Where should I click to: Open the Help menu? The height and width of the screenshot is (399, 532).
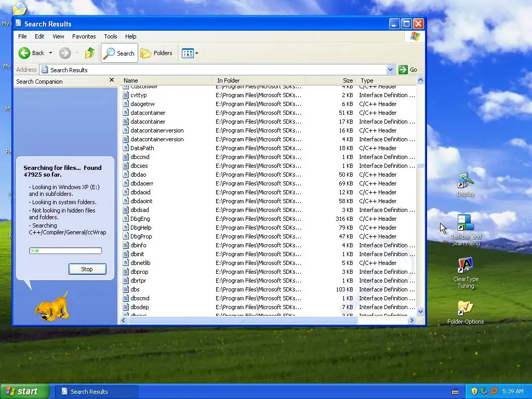pos(130,36)
